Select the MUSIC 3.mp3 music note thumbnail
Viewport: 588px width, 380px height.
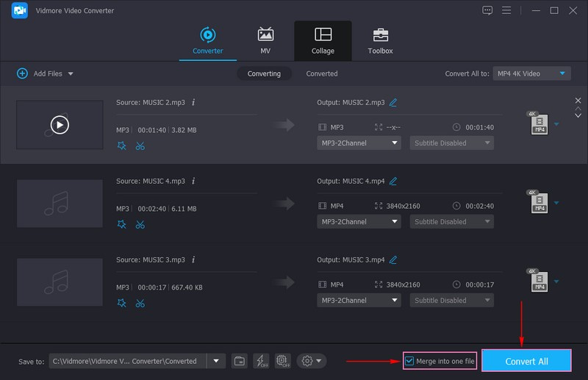tap(60, 282)
